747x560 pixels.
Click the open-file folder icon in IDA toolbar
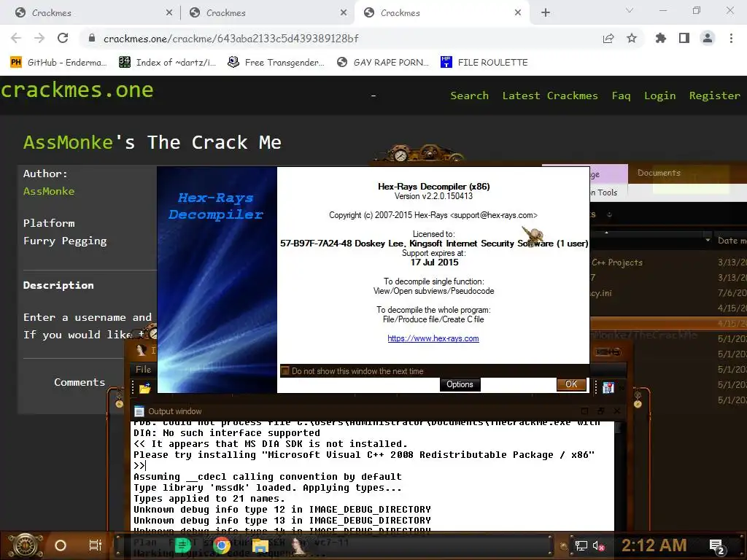coord(145,389)
